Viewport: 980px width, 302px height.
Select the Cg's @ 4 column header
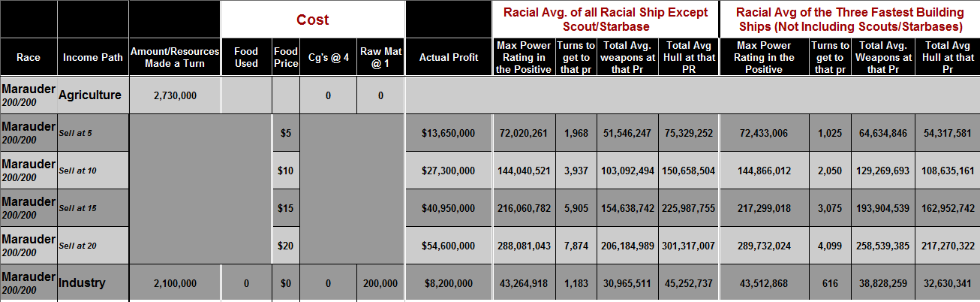click(328, 57)
